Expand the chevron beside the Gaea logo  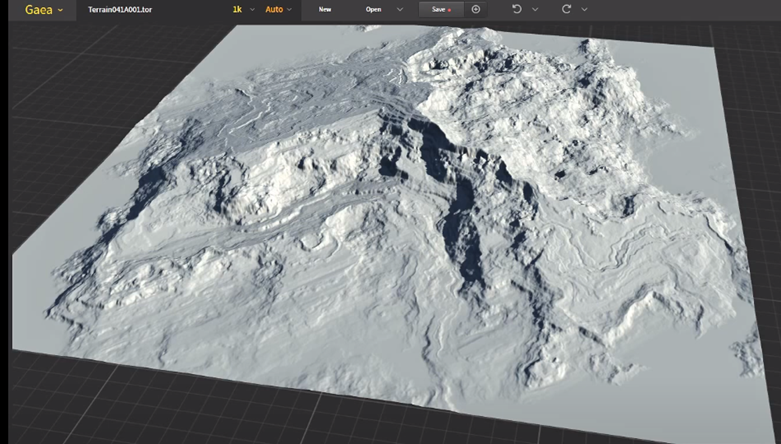[61, 10]
